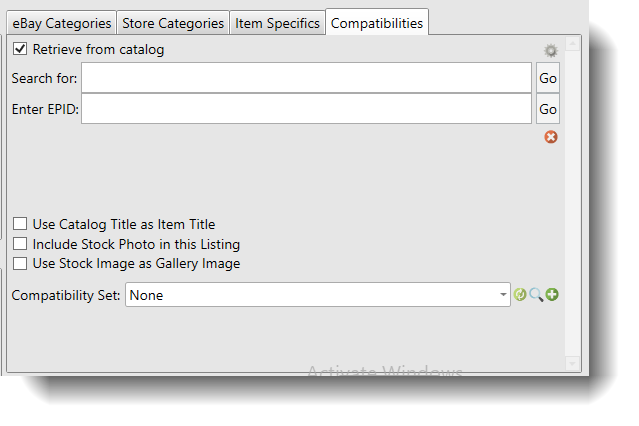Image resolution: width=639 pixels, height=426 pixels.
Task: Open the Store Categories tab
Action: [173, 23]
